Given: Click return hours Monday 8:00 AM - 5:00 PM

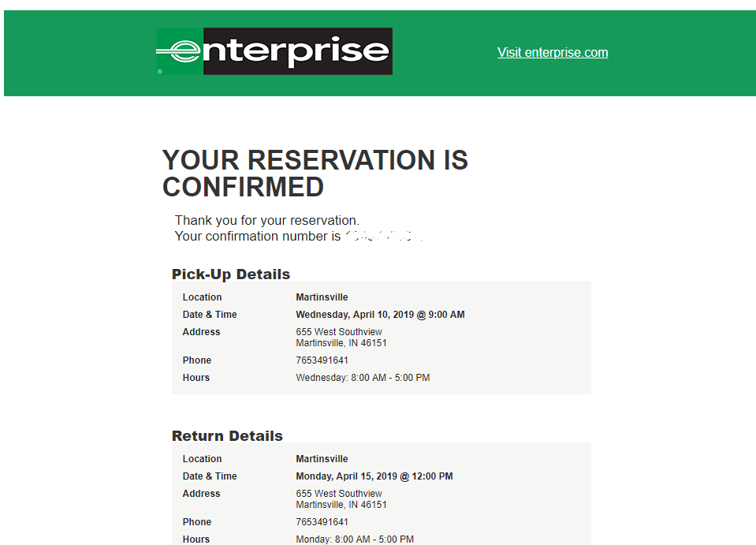Looking at the screenshot, I should click(x=355, y=539).
